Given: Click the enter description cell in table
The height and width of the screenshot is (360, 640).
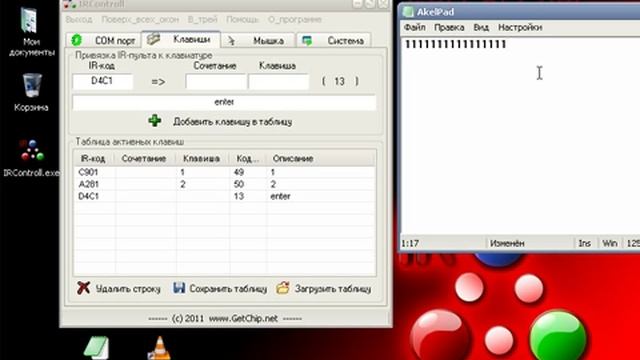Looking at the screenshot, I should pyautogui.click(x=280, y=196).
